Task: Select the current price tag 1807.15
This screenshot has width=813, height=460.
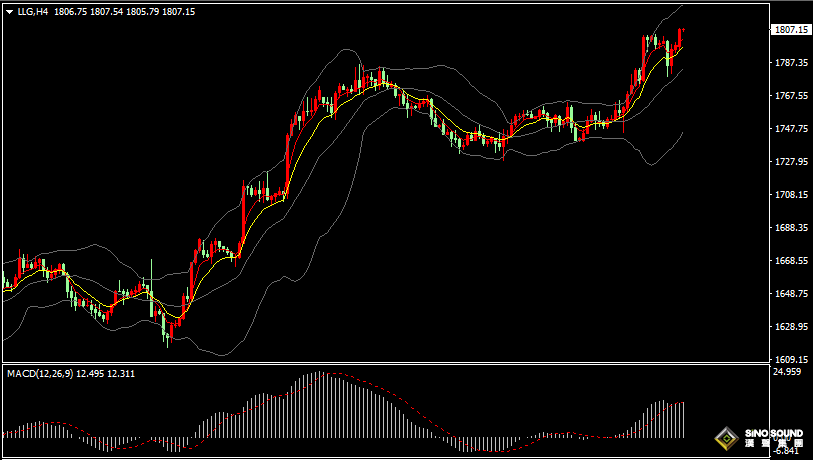Action: 791,30
